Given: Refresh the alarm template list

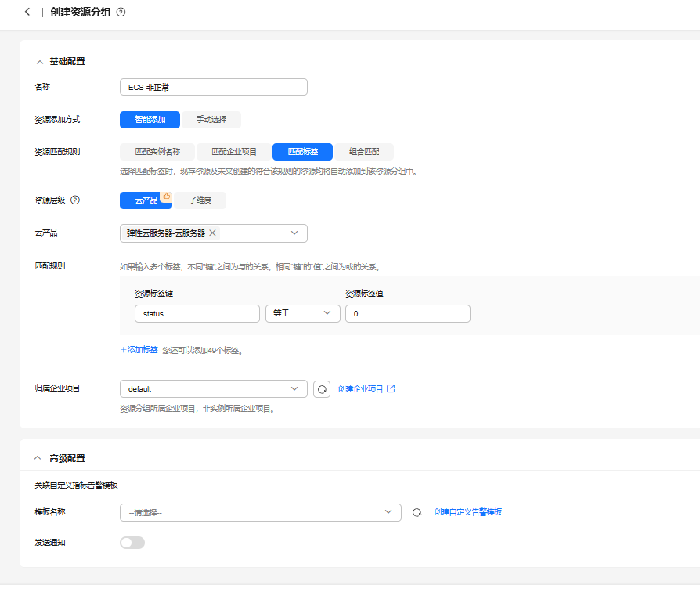Looking at the screenshot, I should [x=417, y=512].
